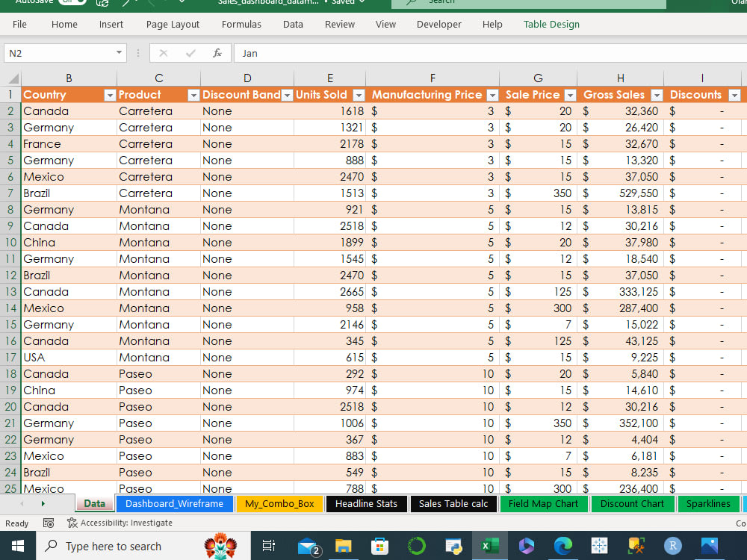Switch to the Review ribbon tab
The width and height of the screenshot is (747, 560).
coord(340,25)
